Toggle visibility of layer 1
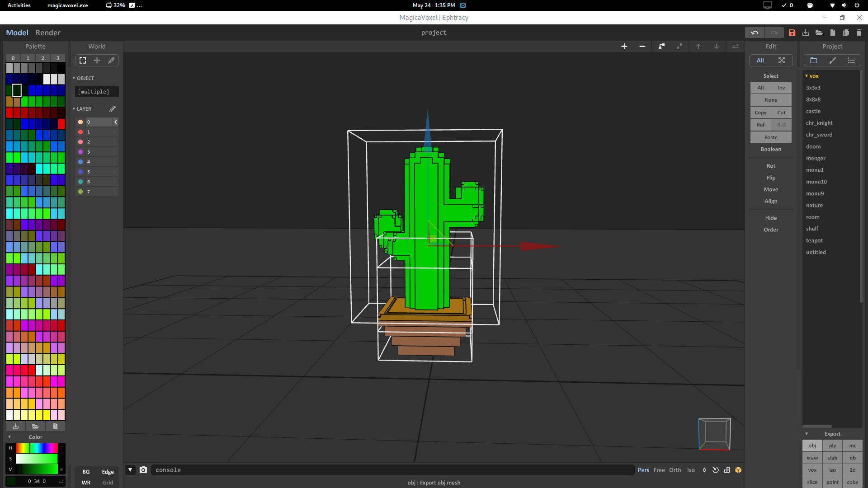 [80, 131]
